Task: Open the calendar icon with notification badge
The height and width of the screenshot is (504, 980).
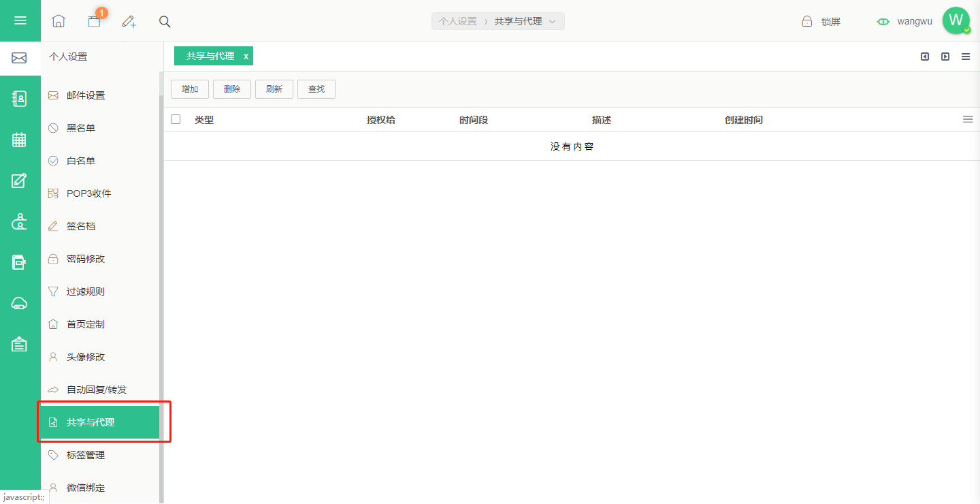Action: click(x=95, y=20)
